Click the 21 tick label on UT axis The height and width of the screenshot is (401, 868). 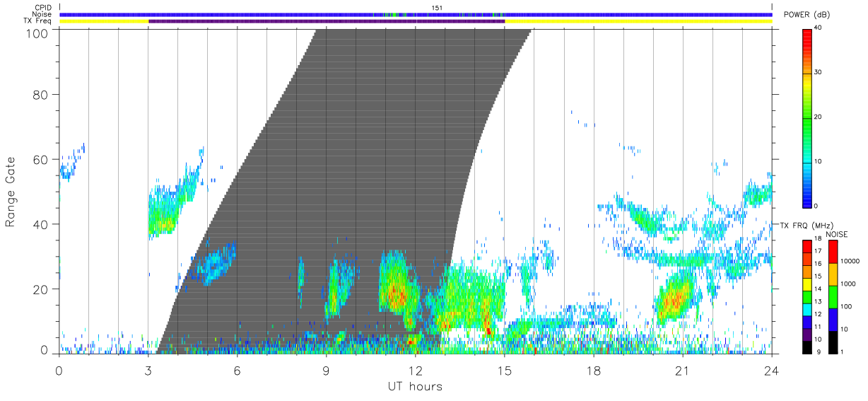(682, 370)
